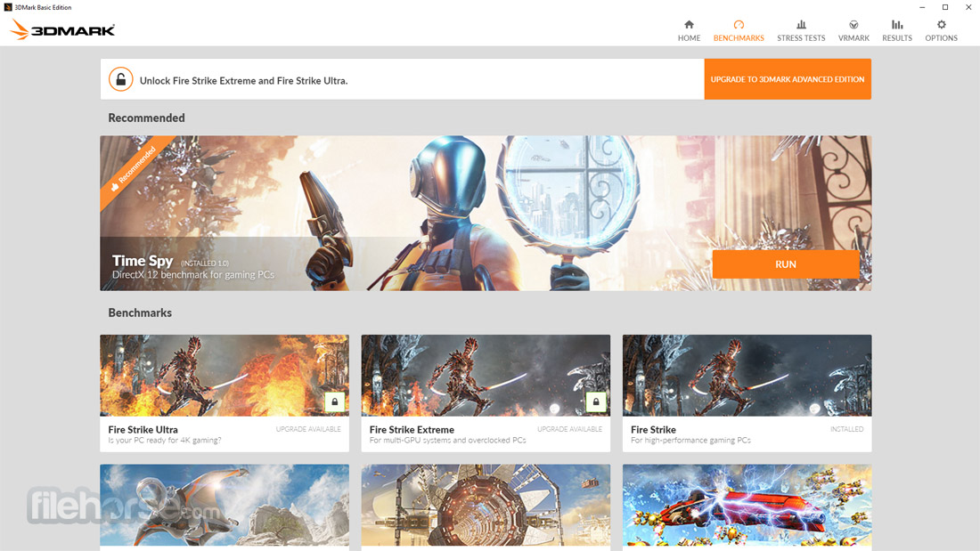Open the red spaceship lightning thumbnail
The height and width of the screenshot is (551, 980).
(x=747, y=505)
